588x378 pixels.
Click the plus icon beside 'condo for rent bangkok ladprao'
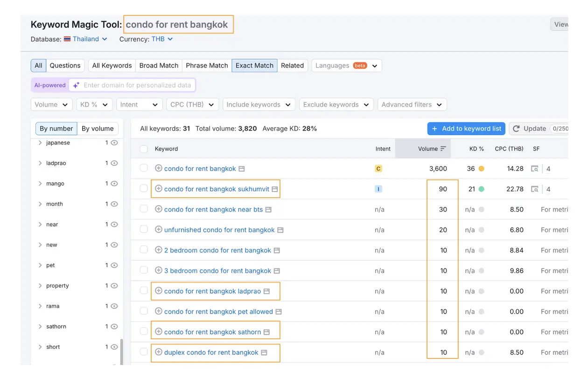[159, 291]
